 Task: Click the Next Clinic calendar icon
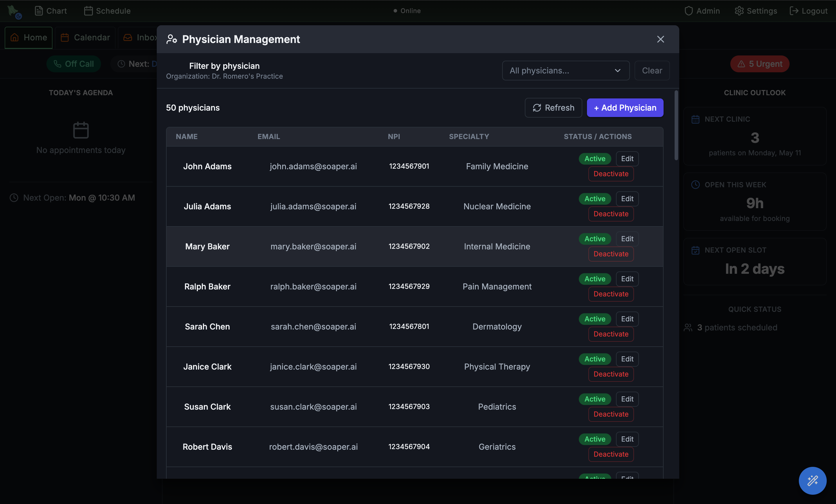point(695,119)
